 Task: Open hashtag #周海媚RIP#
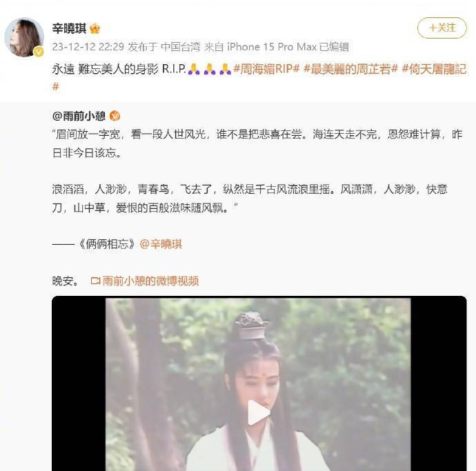point(266,69)
